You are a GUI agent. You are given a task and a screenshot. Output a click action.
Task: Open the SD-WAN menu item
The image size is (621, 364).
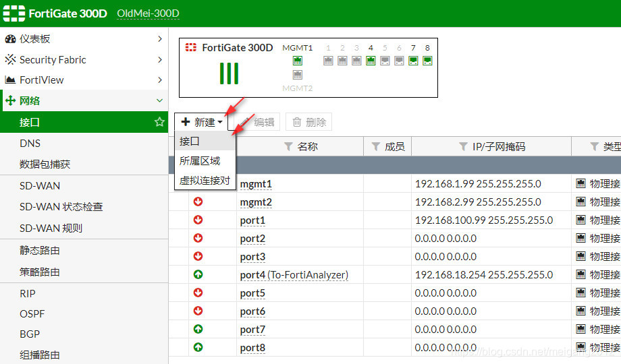(x=84, y=185)
